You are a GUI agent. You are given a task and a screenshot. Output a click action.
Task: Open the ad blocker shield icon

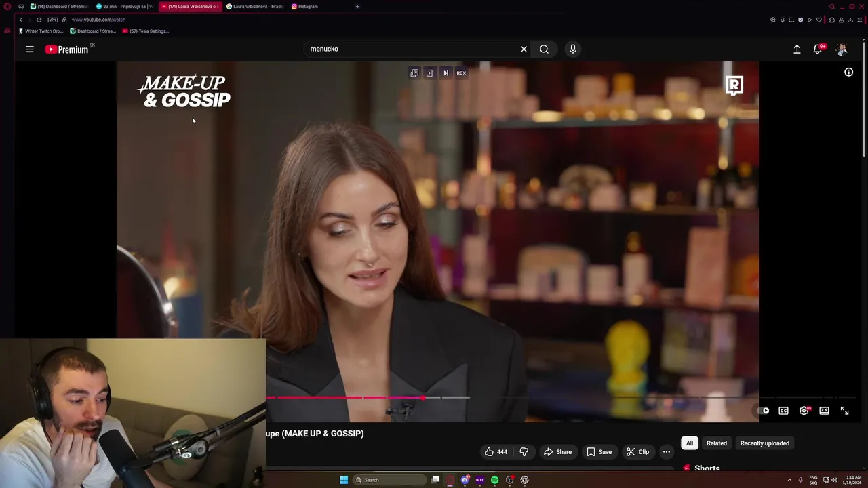(800, 20)
